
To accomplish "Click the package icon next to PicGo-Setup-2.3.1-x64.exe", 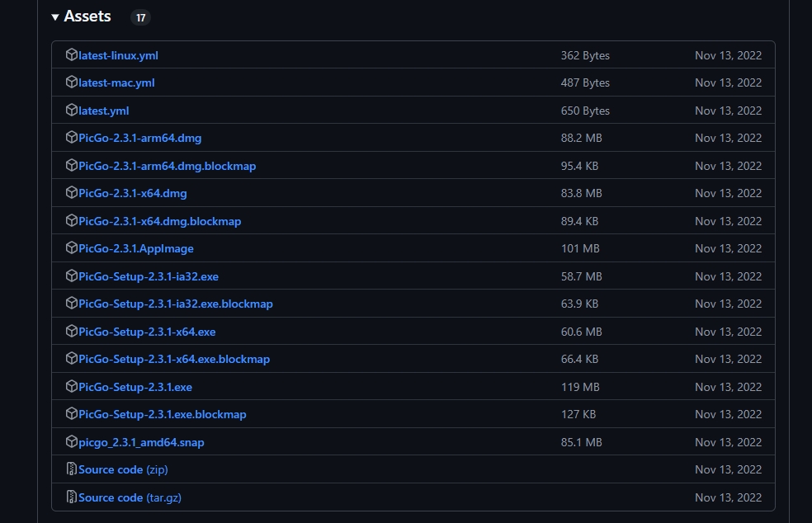I will (x=72, y=332).
